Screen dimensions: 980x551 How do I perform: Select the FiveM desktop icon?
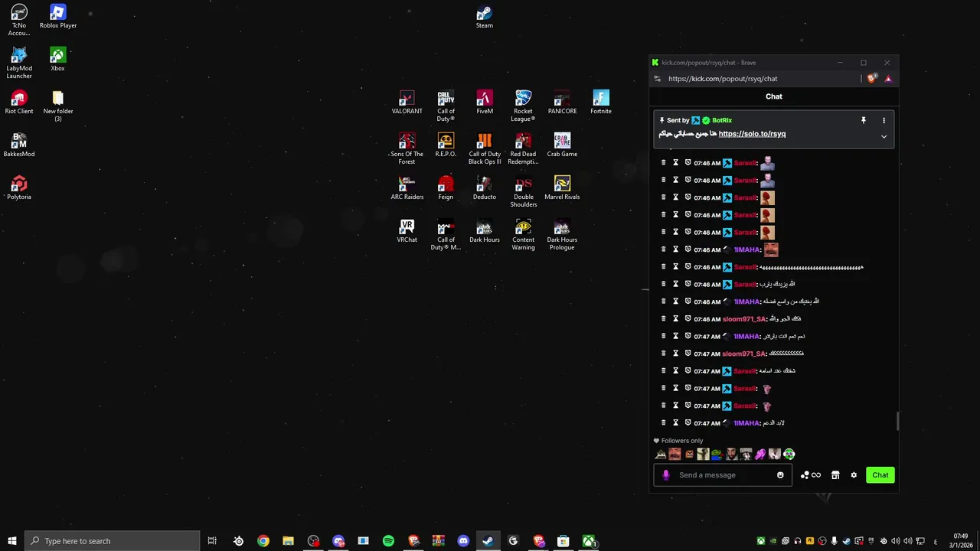coord(485,103)
